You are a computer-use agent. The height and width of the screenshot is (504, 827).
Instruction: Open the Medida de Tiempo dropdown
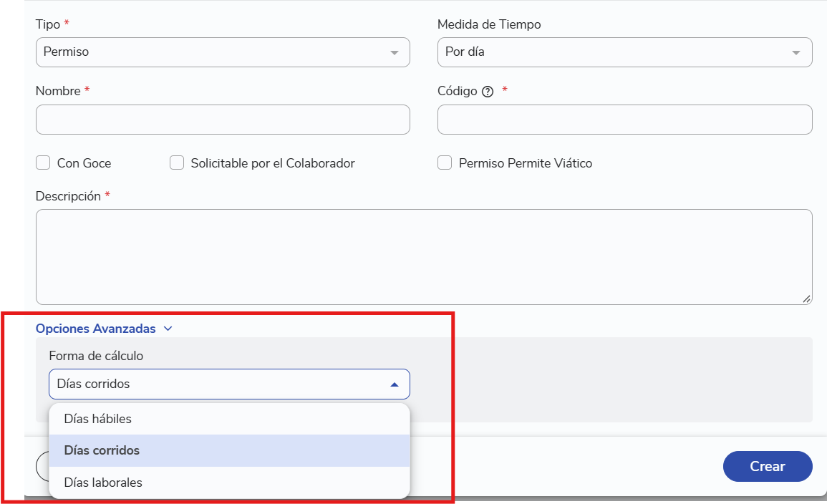(x=624, y=52)
